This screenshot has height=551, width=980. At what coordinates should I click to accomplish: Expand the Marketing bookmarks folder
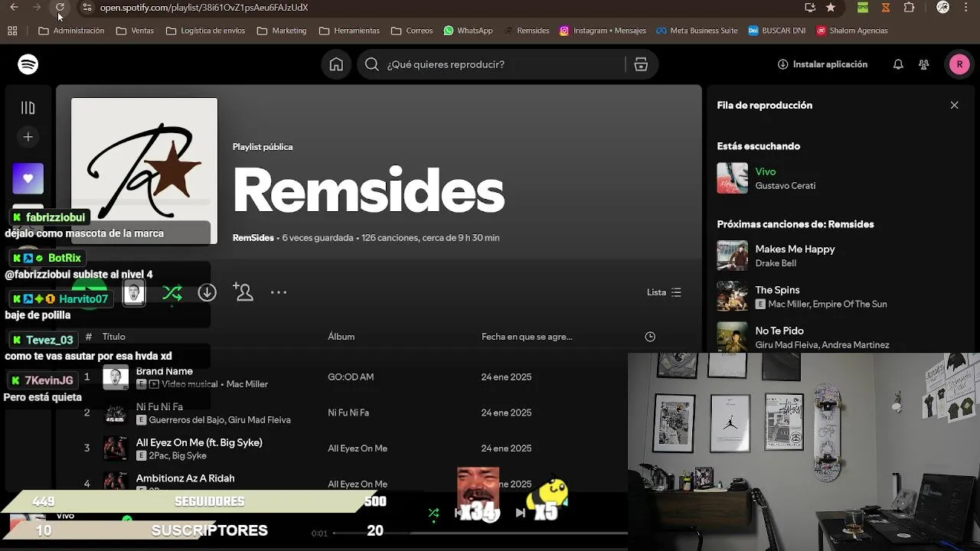pyautogui.click(x=282, y=31)
